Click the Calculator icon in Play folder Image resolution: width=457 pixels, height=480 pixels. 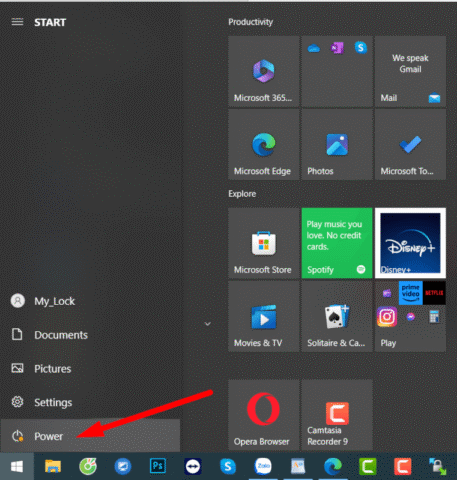[x=434, y=316]
